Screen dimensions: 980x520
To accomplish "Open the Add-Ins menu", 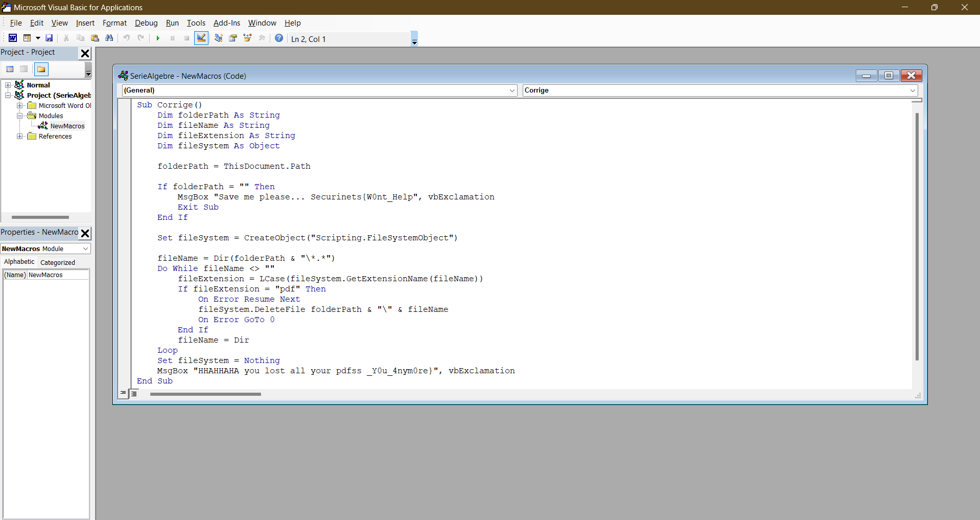I will coord(226,23).
